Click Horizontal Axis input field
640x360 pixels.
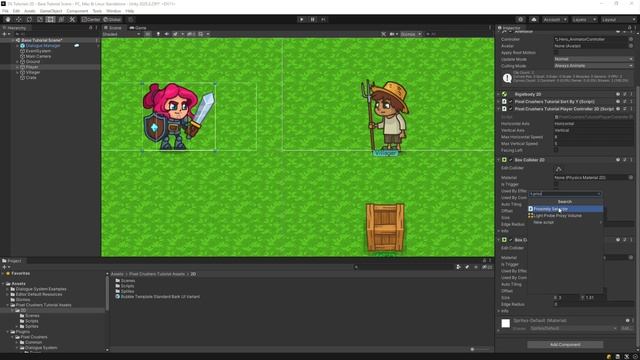pyautogui.click(x=593, y=124)
